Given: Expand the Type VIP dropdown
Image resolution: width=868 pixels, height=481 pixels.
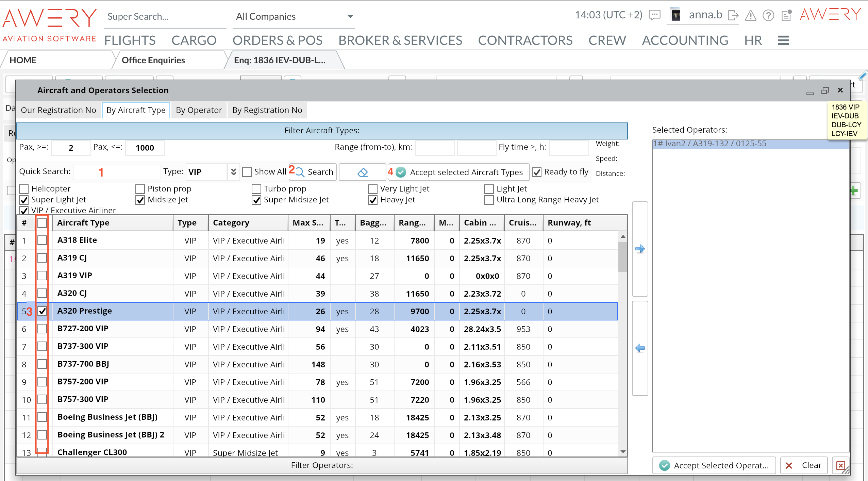Looking at the screenshot, I should point(233,172).
